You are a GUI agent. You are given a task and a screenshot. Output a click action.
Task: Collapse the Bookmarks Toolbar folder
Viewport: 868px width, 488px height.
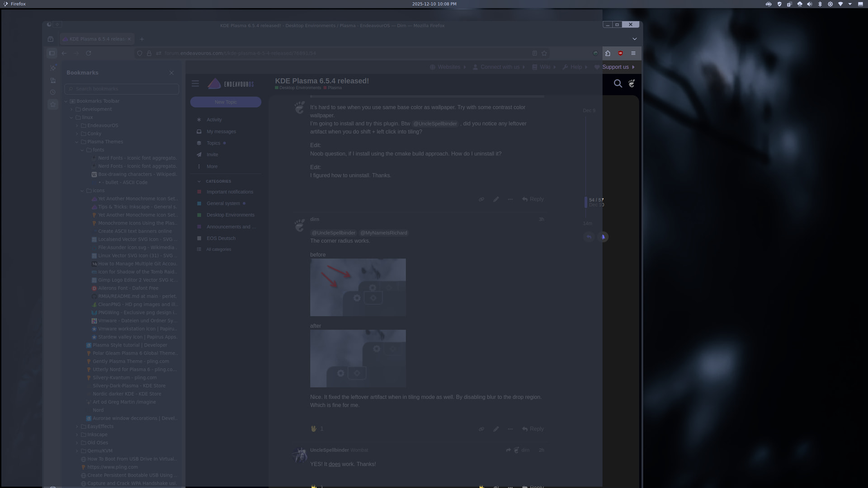tap(66, 102)
